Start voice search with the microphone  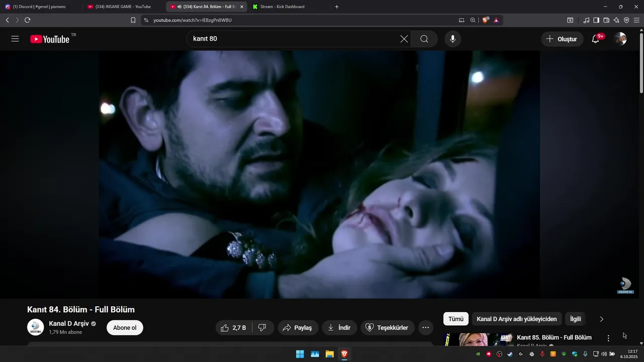[453, 39]
